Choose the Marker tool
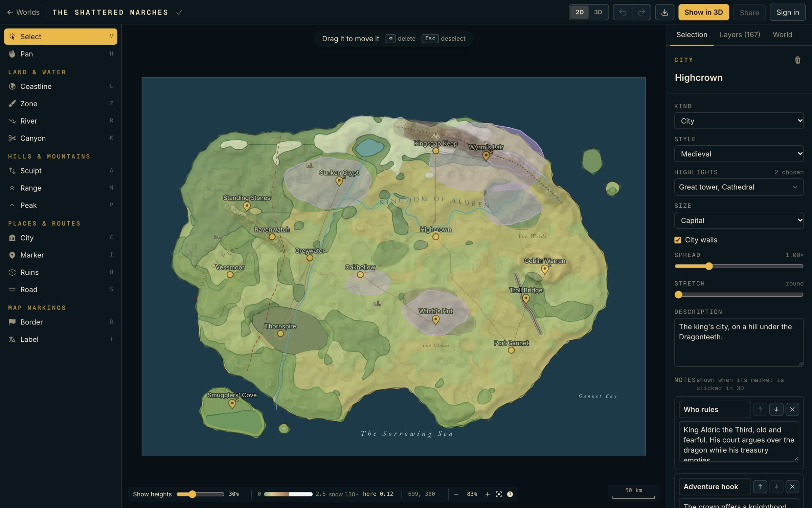The image size is (812, 508). click(x=61, y=255)
